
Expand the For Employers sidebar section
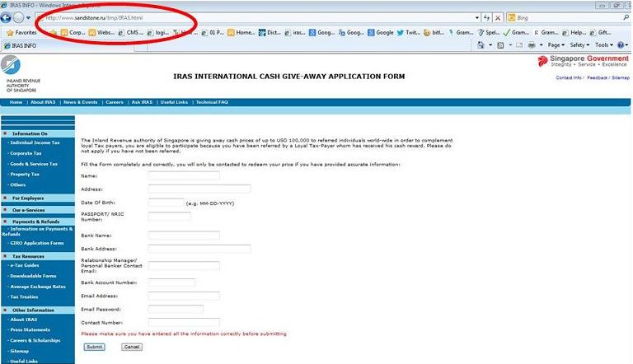pos(38,198)
